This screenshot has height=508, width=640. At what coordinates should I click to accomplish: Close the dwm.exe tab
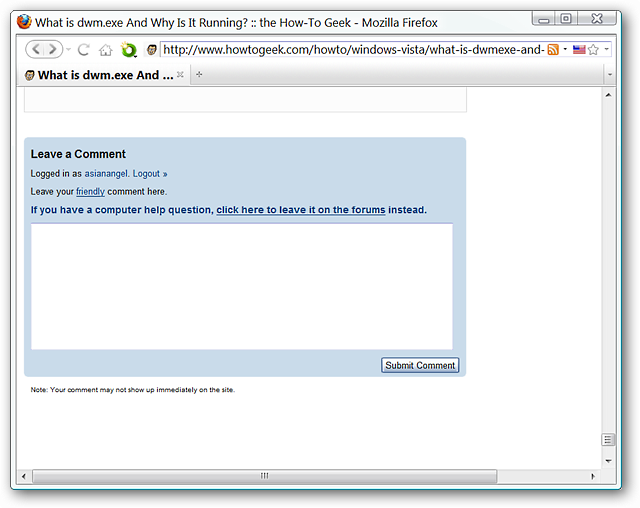tap(180, 75)
